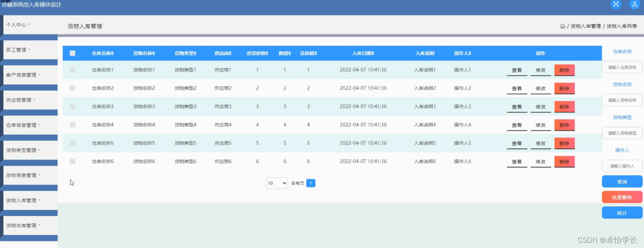Focus the 请输入操作人 search field

point(622,166)
